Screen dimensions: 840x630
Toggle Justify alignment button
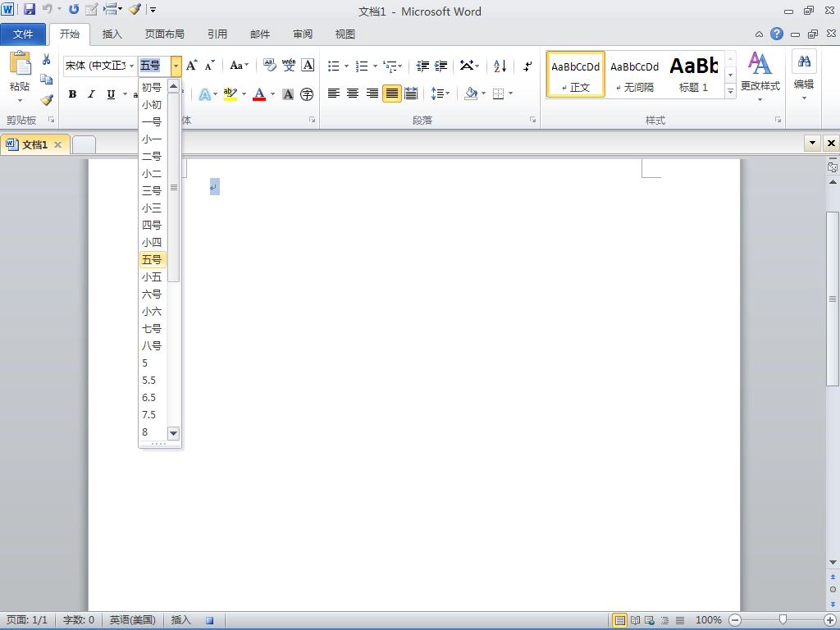pos(391,94)
